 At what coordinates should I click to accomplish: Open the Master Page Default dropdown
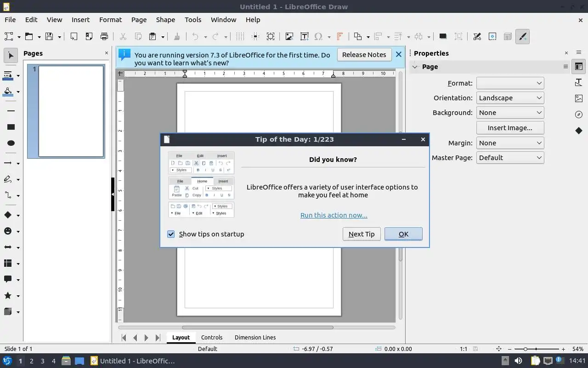click(510, 158)
